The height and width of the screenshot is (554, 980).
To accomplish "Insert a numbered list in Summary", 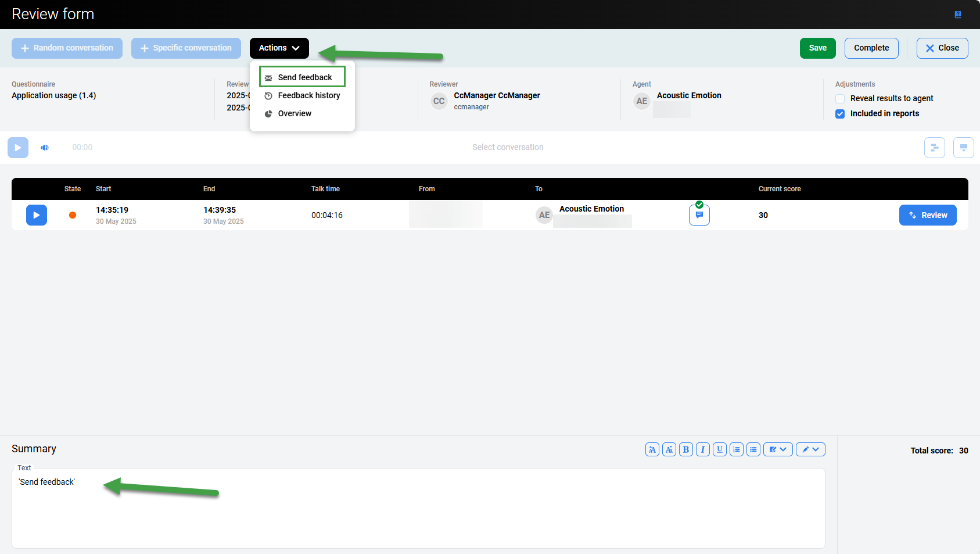I will click(x=736, y=449).
